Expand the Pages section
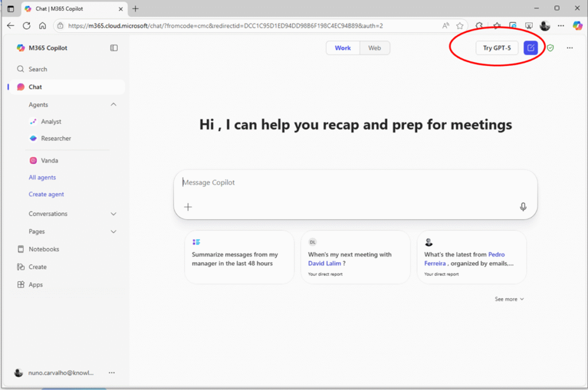This screenshot has width=588, height=390. click(x=114, y=232)
